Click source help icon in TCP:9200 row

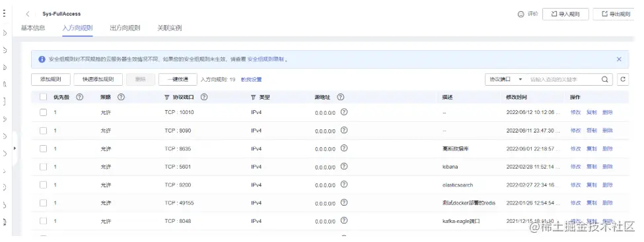(x=344, y=184)
